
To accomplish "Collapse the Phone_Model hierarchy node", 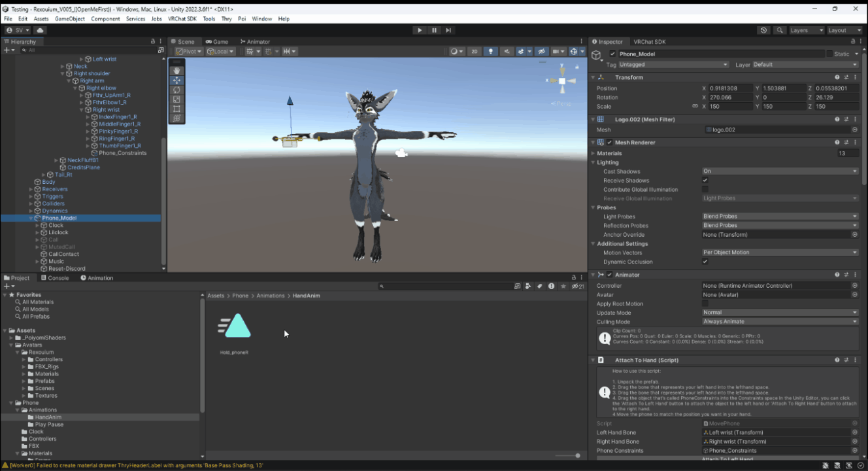I will 31,218.
